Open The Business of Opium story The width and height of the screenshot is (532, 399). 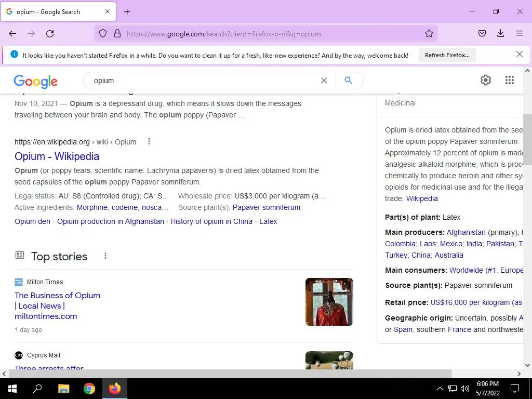(57, 305)
